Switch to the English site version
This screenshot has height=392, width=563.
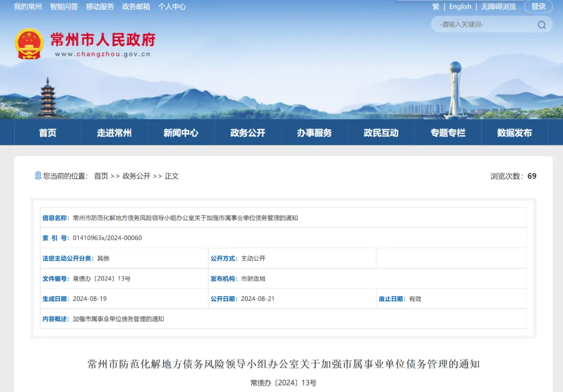pyautogui.click(x=460, y=7)
